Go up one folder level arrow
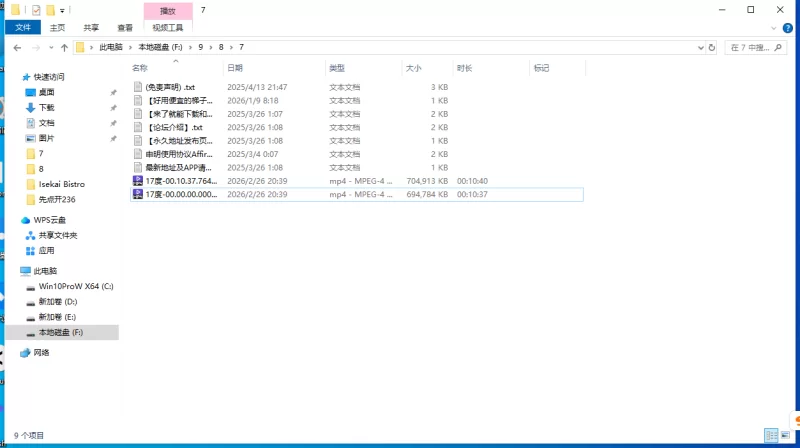 tap(64, 47)
